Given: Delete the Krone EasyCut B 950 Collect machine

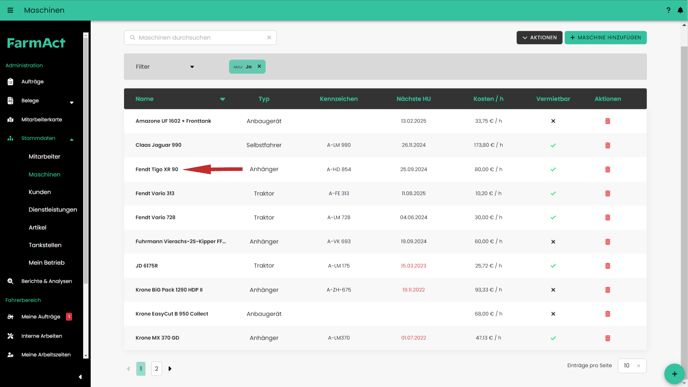Looking at the screenshot, I should 608,314.
